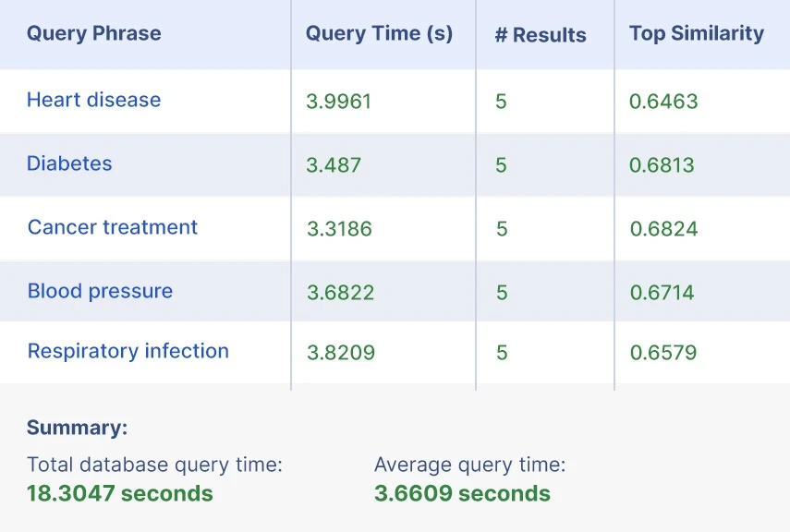790x532 pixels.
Task: Open the Cancer treatment query link
Action: tap(113, 227)
